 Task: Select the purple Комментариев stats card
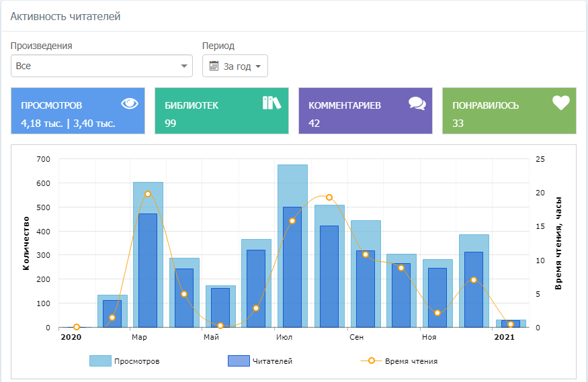point(366,110)
